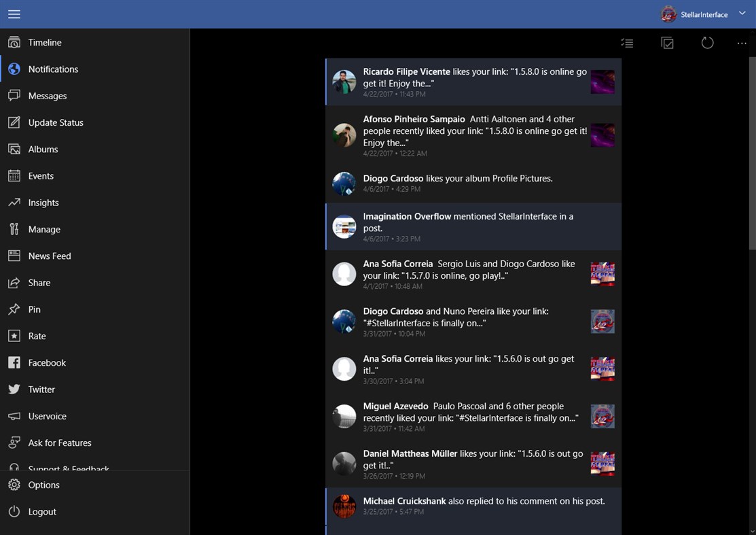Expand the StellarInterface account dropdown
Image resolution: width=756 pixels, height=535 pixels.
pos(742,13)
